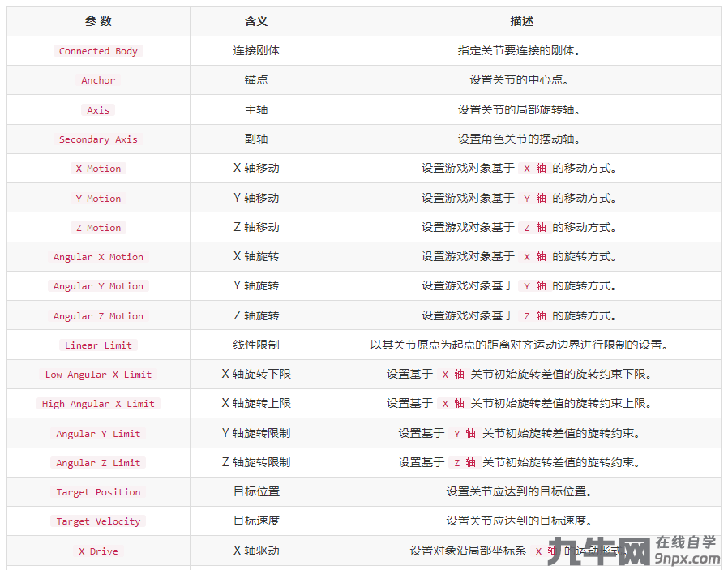This screenshot has height=570, width=728.
Task: Select the 'X Motion' parameter text
Action: pos(98,169)
